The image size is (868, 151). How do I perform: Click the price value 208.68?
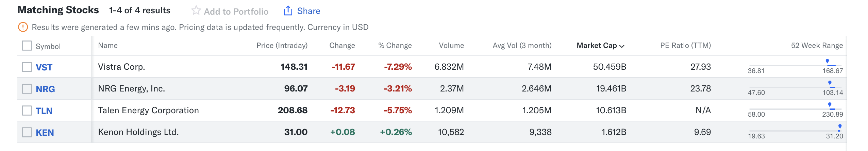293,110
